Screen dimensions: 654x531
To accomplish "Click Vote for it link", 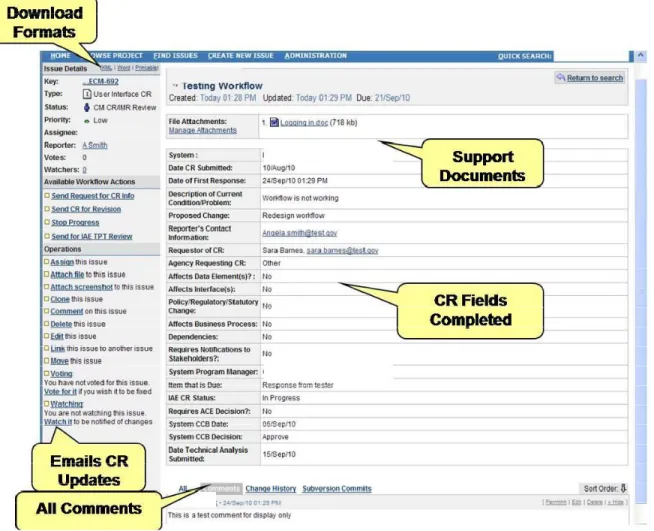I will 60,392.
